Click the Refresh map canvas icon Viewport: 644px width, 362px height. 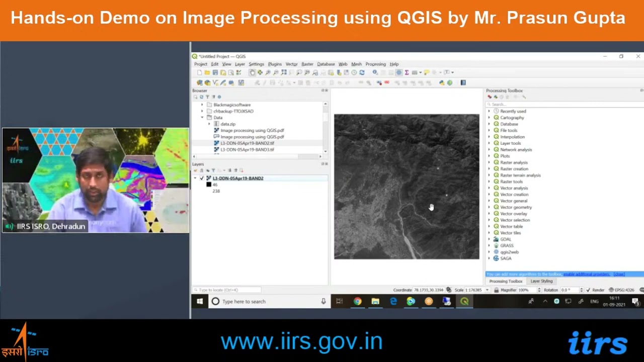(x=362, y=72)
